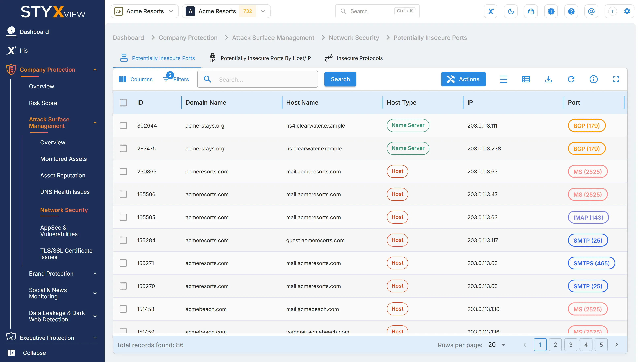Refresh the table icon
Image resolution: width=644 pixels, height=362 pixels.
click(571, 79)
